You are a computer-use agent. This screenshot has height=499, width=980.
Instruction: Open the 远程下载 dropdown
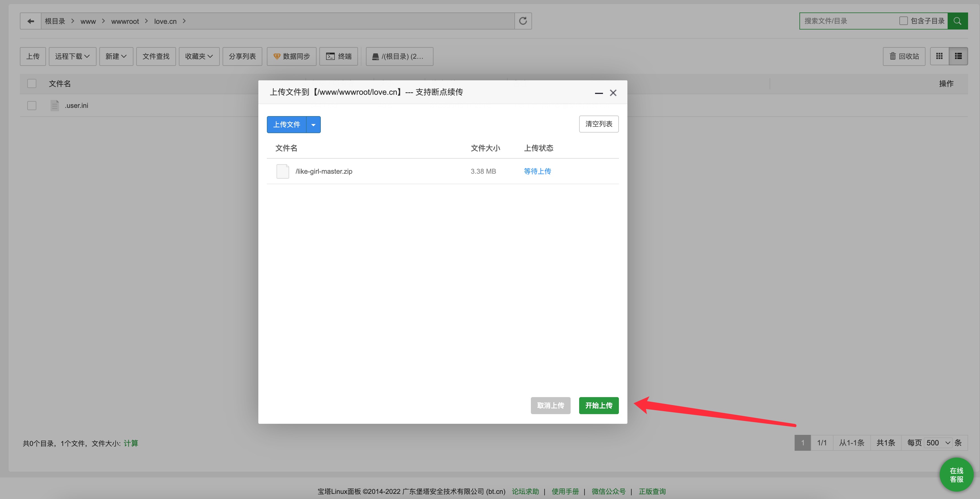point(72,56)
